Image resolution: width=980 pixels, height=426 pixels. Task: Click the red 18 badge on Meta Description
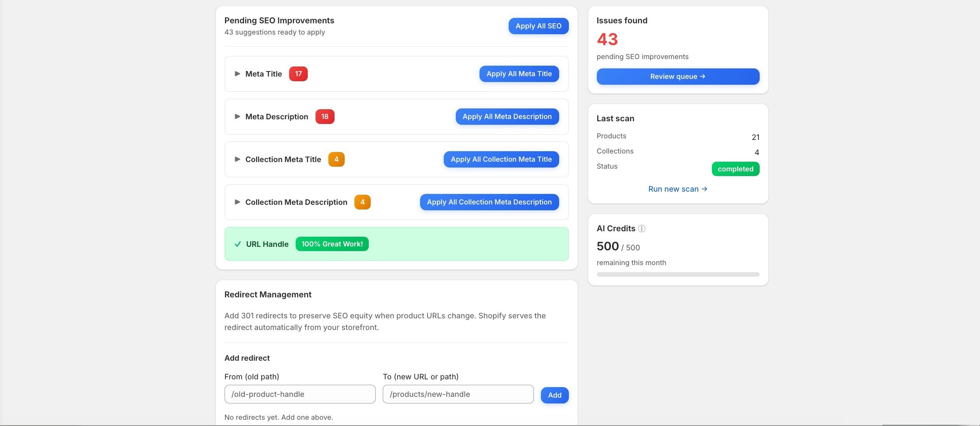click(324, 116)
